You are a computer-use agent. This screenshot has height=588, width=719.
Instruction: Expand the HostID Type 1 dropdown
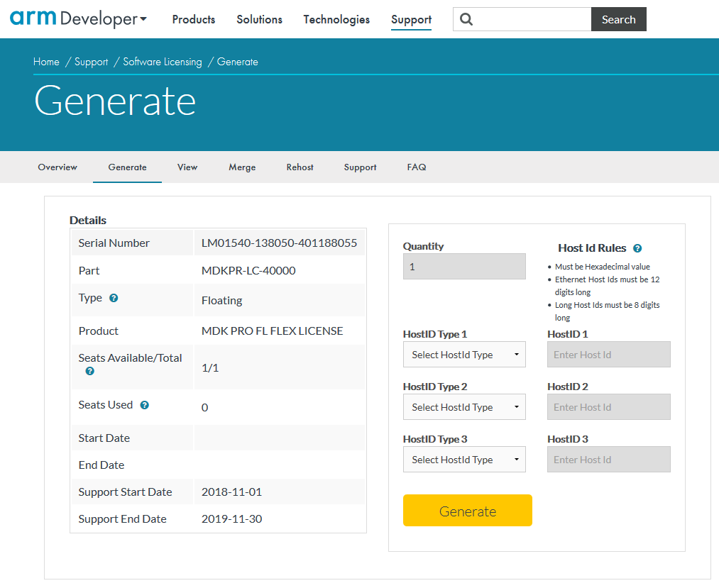coord(464,354)
